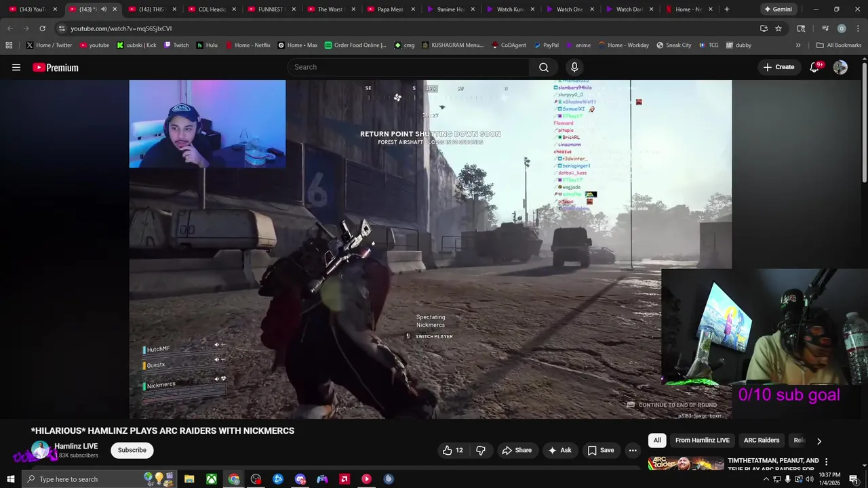
Task: Open Chrome media controls icon
Action: pos(825,28)
